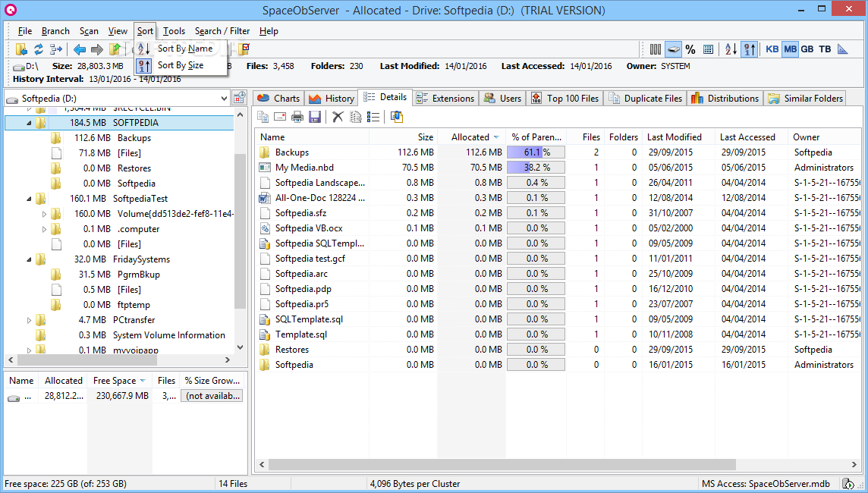Click the My Media.nbd file icon
This screenshot has height=493, width=868.
tap(265, 168)
